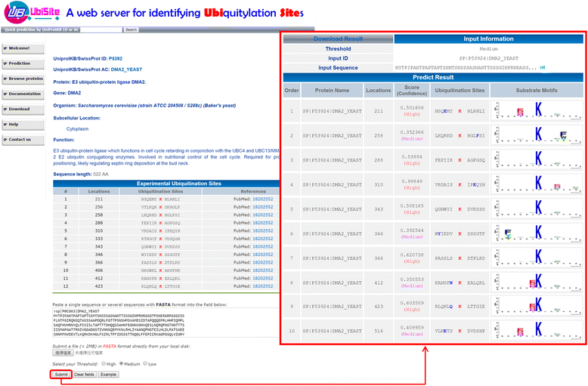The height and width of the screenshot is (386, 588).
Task: Click substrate motif logo for predicted location 423
Action: pyautogui.click(x=537, y=306)
